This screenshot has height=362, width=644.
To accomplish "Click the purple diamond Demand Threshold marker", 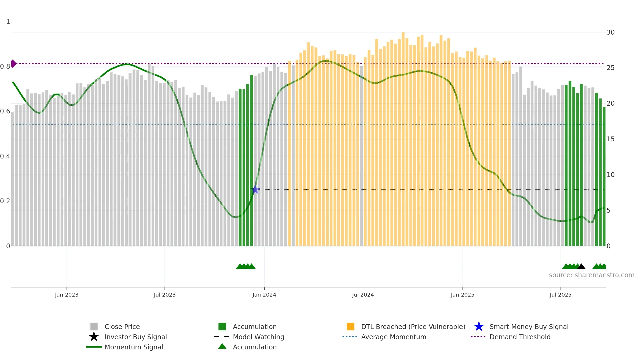I will [x=13, y=64].
